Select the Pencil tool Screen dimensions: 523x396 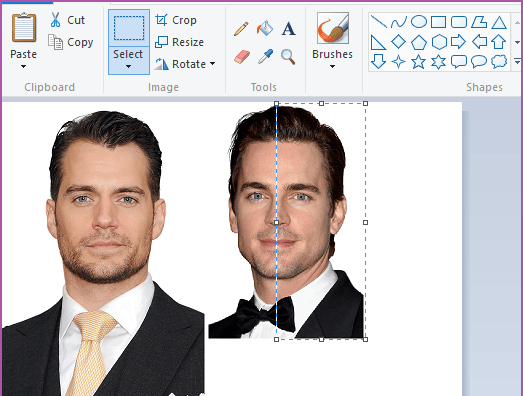241,29
